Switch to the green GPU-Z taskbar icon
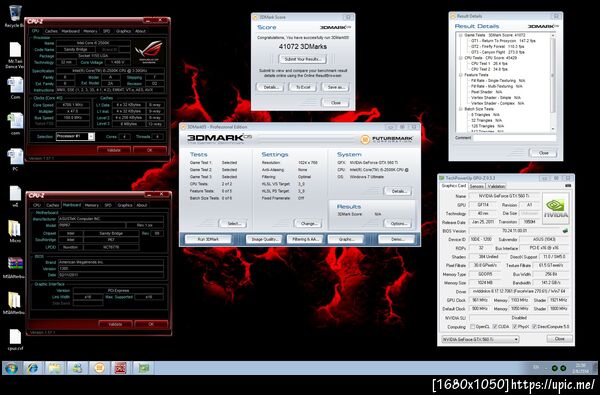This screenshot has height=395, width=600. coord(144,368)
